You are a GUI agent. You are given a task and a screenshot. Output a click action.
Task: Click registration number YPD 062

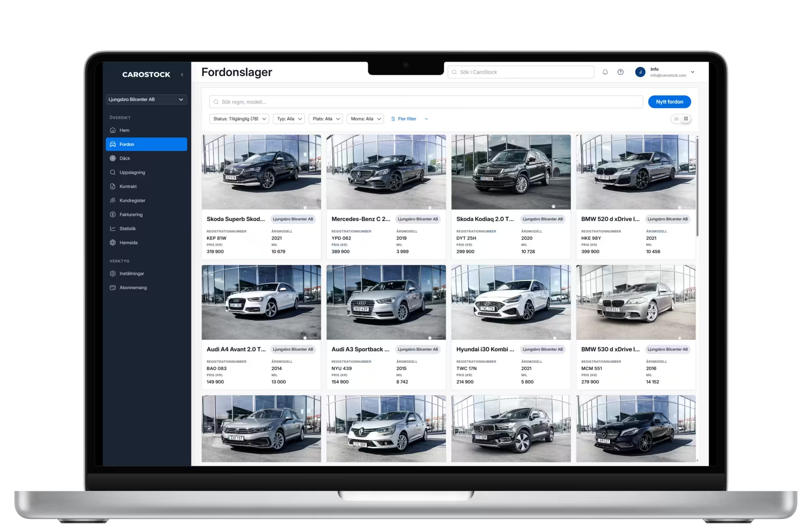341,238
